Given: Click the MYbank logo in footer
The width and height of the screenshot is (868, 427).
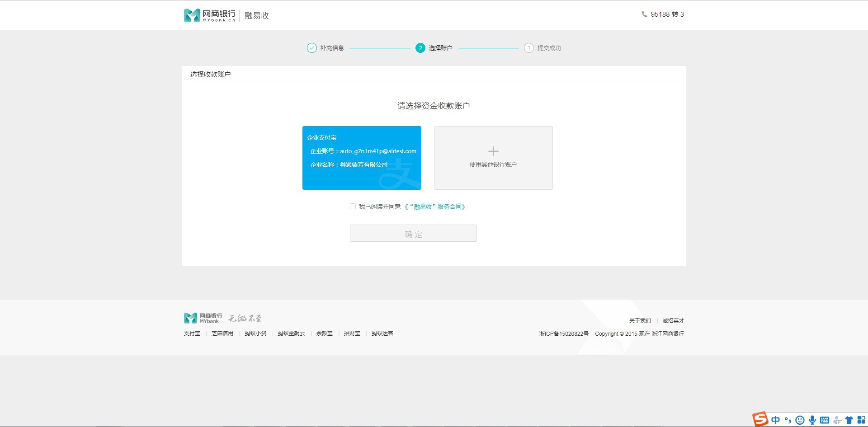Looking at the screenshot, I should 203,318.
